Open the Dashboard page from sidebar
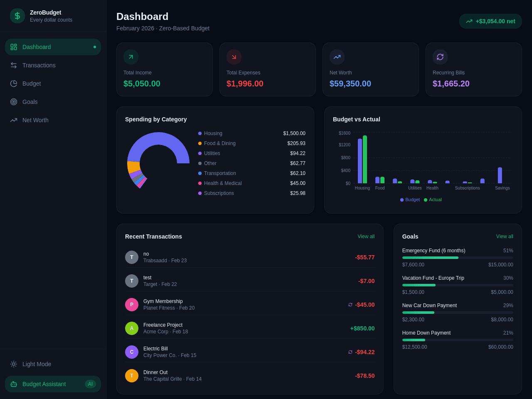 53,47
